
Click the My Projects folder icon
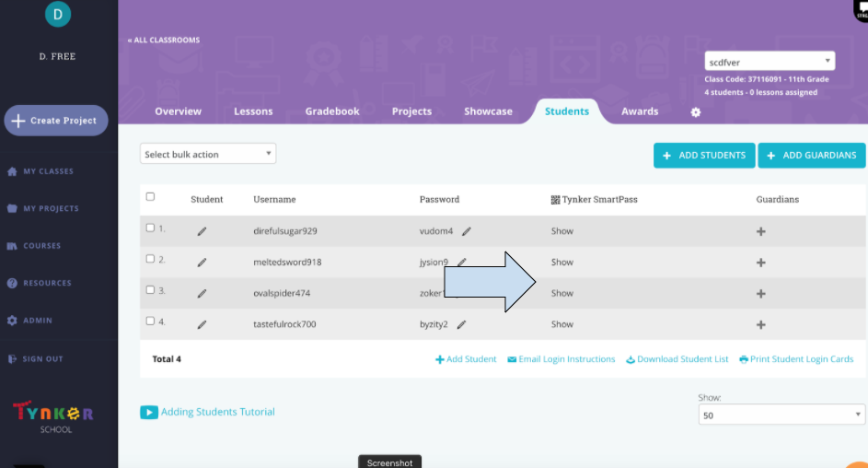tap(12, 209)
